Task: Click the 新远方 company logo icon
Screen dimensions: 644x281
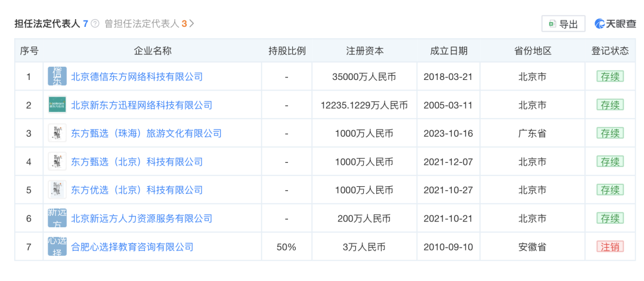Action: 57,218
